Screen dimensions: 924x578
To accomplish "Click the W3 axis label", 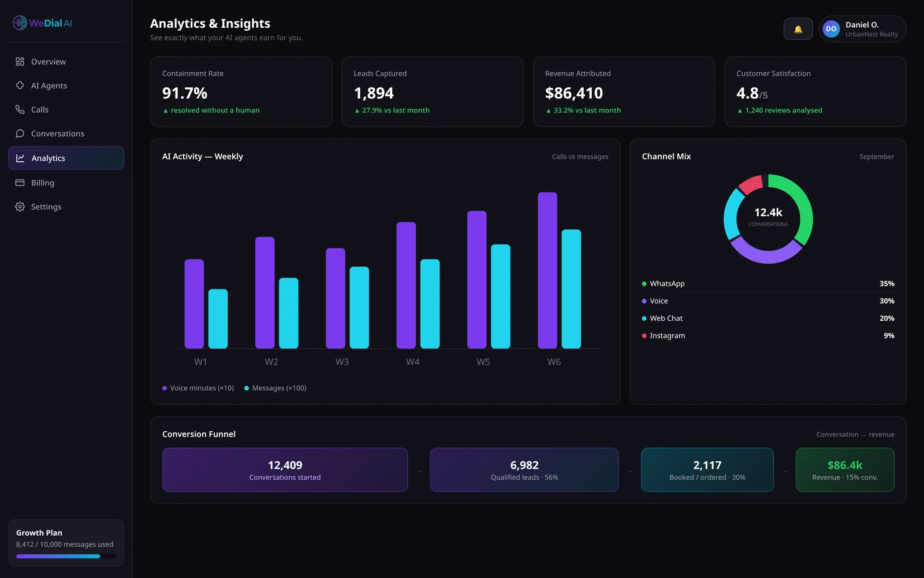I will click(342, 362).
